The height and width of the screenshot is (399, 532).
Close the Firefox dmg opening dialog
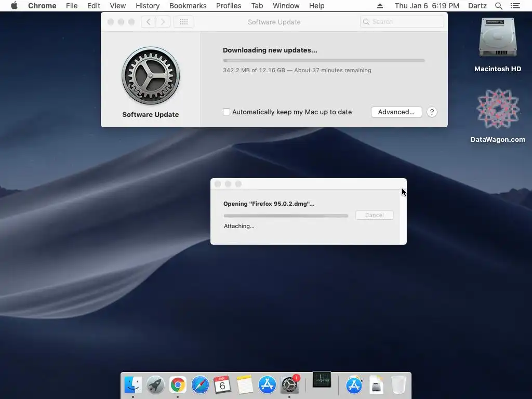(218, 184)
